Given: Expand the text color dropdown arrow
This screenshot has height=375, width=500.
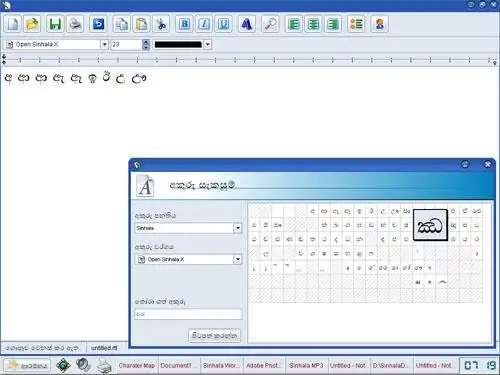Looking at the screenshot, I should coord(208,44).
